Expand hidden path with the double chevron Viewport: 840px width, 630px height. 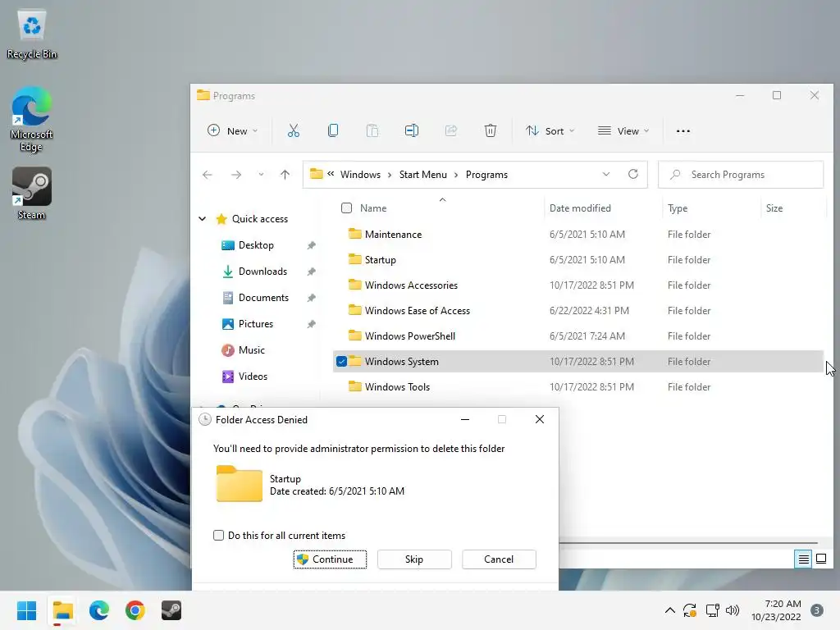pos(331,174)
